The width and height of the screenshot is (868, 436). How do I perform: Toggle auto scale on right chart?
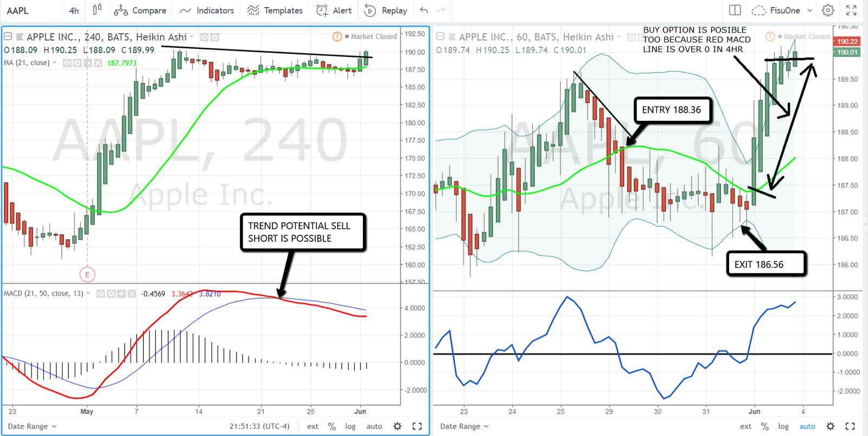coord(807,426)
